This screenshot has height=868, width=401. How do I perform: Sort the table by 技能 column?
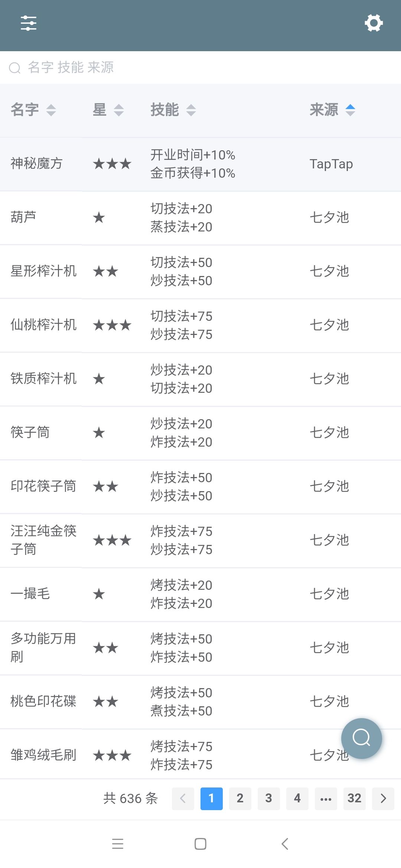[x=173, y=110]
